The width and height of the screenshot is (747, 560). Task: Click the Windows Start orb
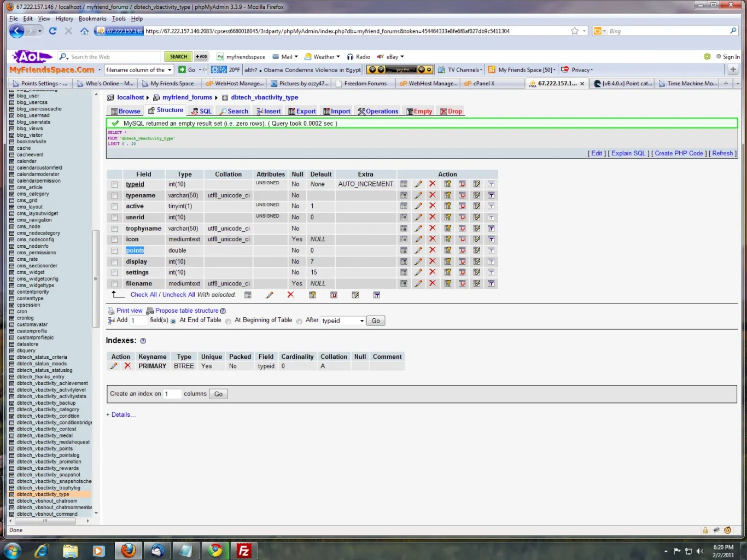[x=12, y=550]
